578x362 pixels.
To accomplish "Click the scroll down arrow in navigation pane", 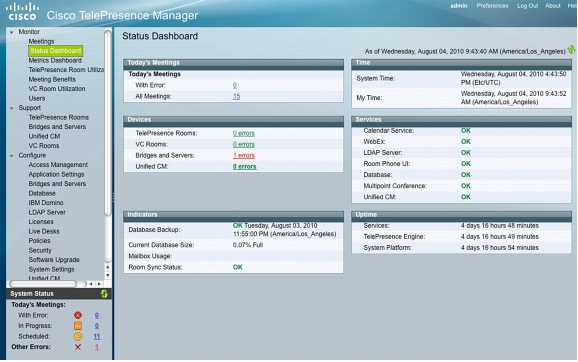I will [x=108, y=275].
